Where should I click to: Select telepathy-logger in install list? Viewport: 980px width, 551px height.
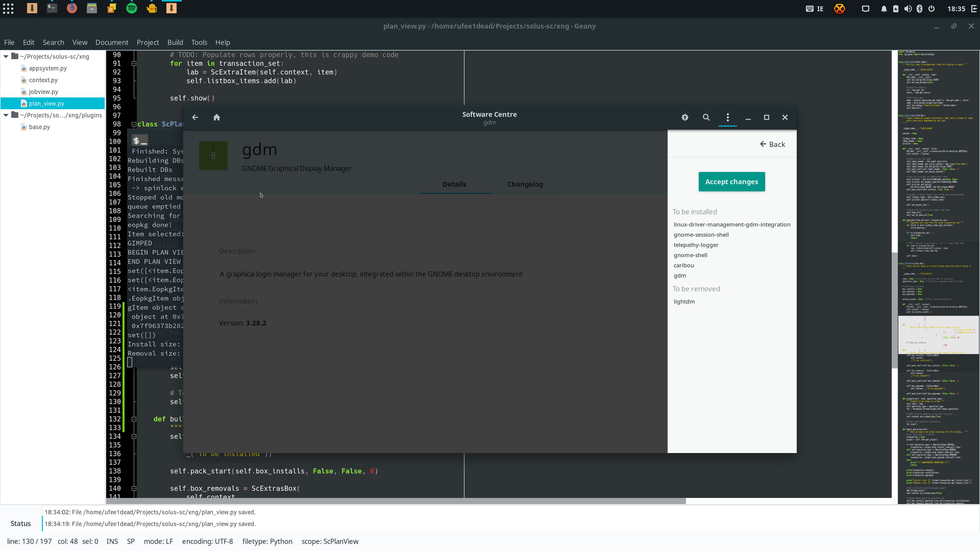click(696, 245)
